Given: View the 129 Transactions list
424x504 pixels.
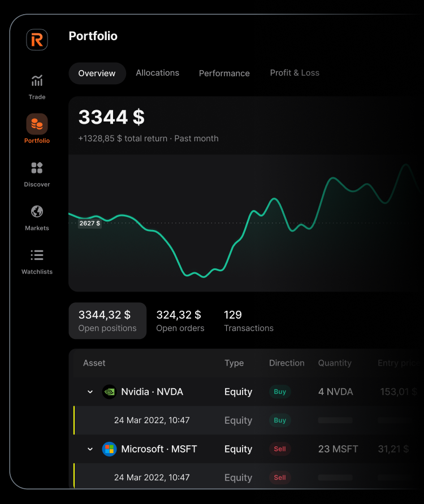Looking at the screenshot, I should (248, 321).
